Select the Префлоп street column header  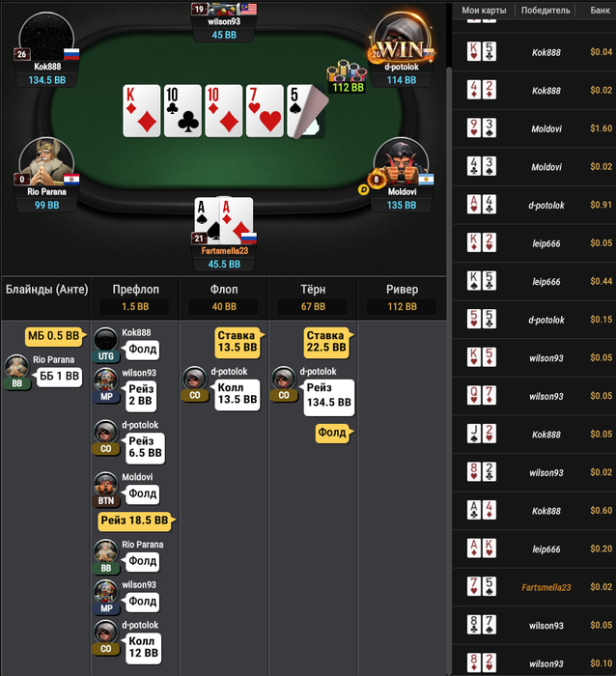[x=135, y=297]
